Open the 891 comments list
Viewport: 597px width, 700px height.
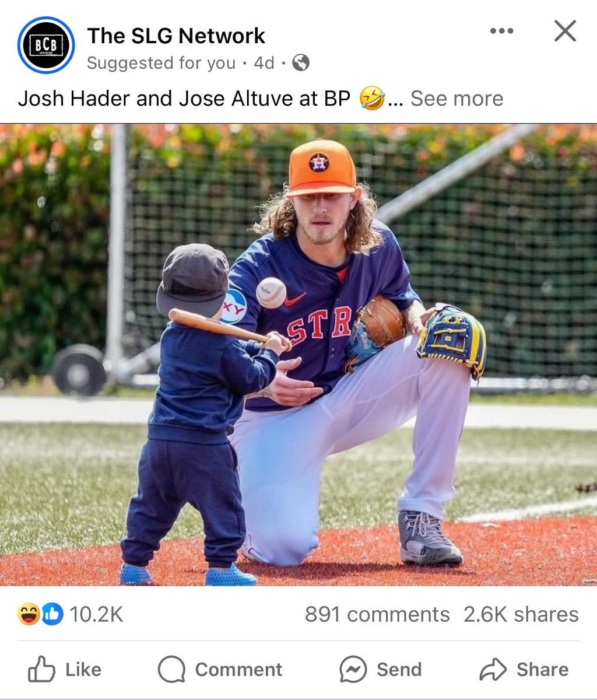click(377, 614)
